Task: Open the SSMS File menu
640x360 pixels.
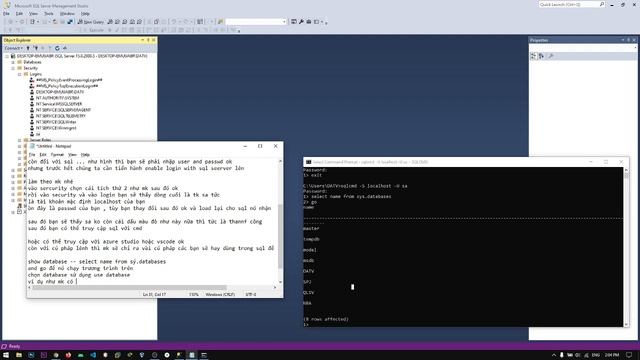Action: (6, 13)
